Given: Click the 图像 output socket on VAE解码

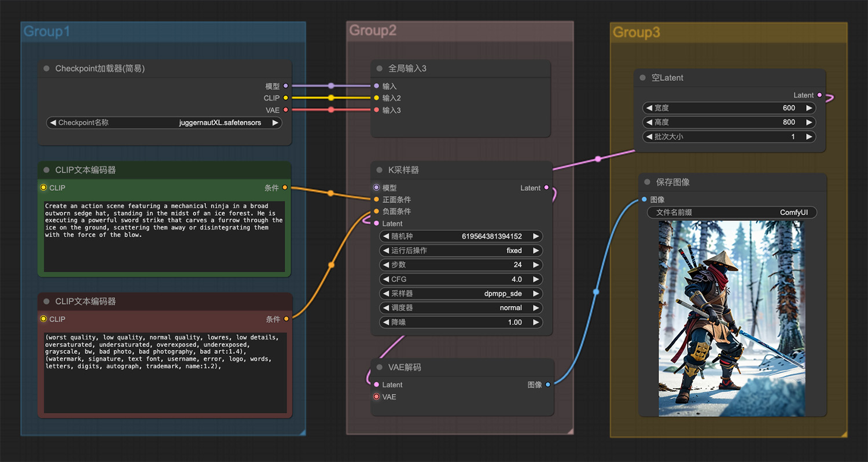Looking at the screenshot, I should tap(548, 385).
